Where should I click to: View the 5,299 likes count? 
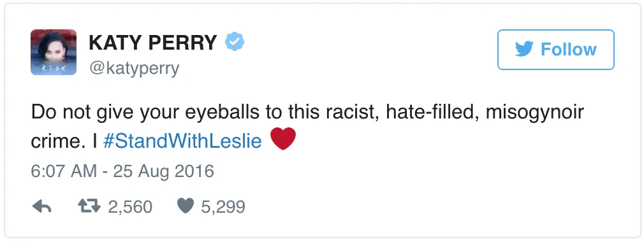[x=223, y=207]
